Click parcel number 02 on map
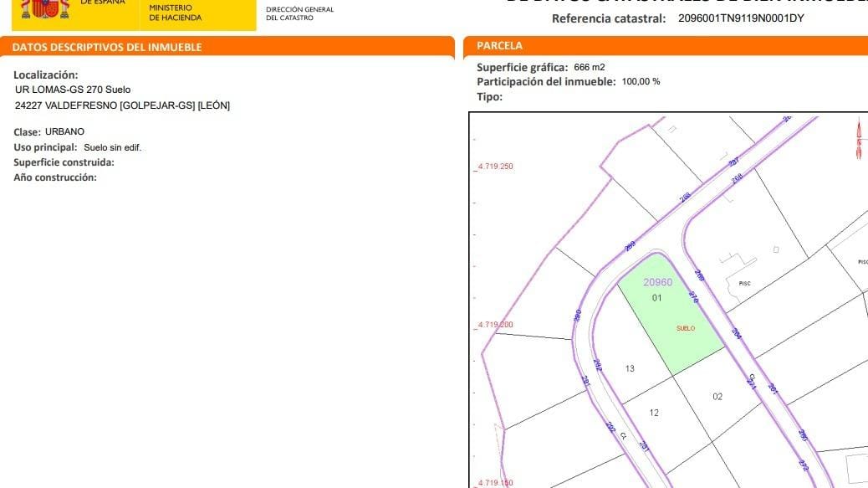868x488 pixels. click(717, 397)
